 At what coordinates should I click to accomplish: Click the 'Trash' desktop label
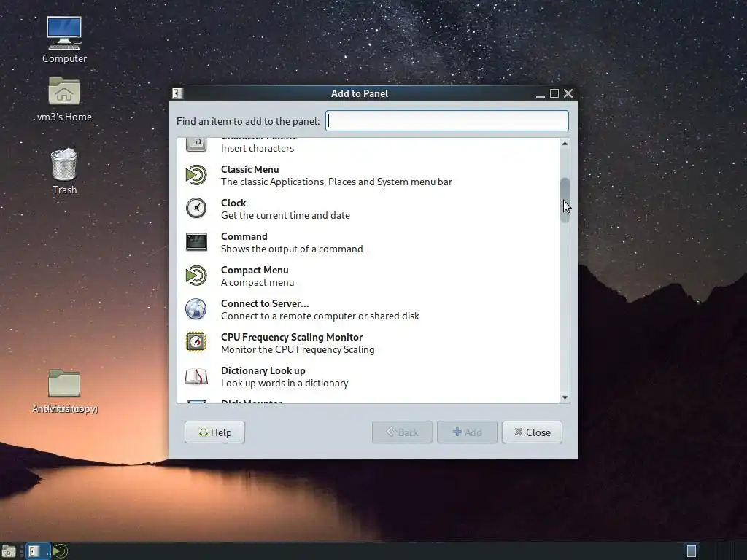tap(64, 190)
